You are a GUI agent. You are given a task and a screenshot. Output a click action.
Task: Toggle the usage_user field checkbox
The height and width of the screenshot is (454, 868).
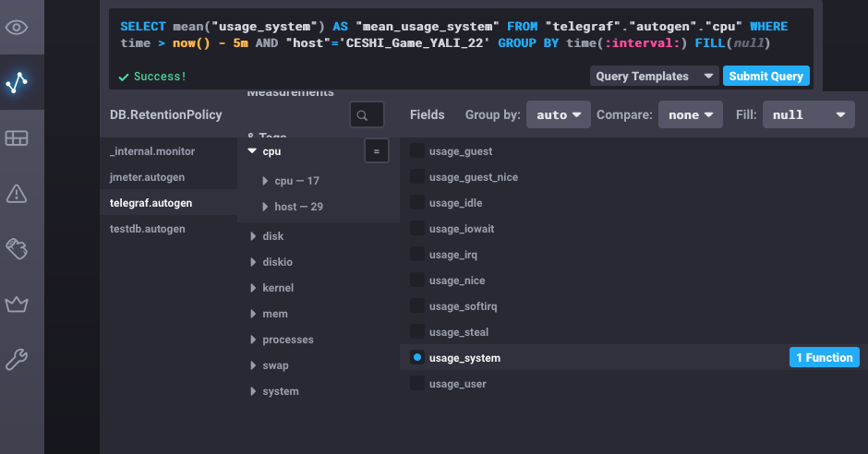point(416,383)
